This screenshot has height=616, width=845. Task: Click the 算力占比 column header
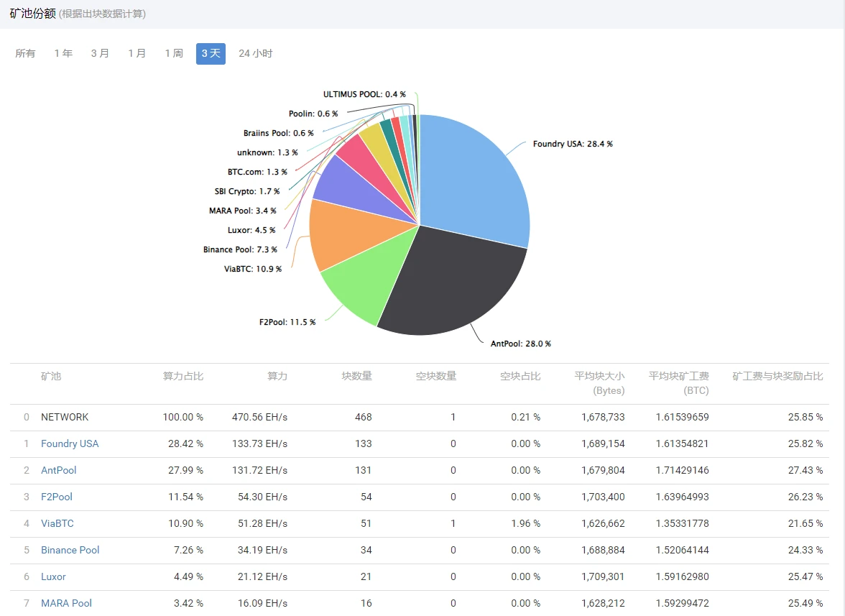(x=184, y=376)
